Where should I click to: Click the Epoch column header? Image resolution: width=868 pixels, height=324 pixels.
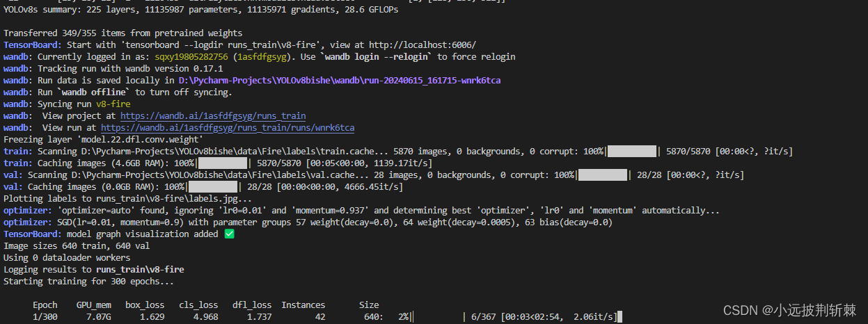click(x=45, y=305)
